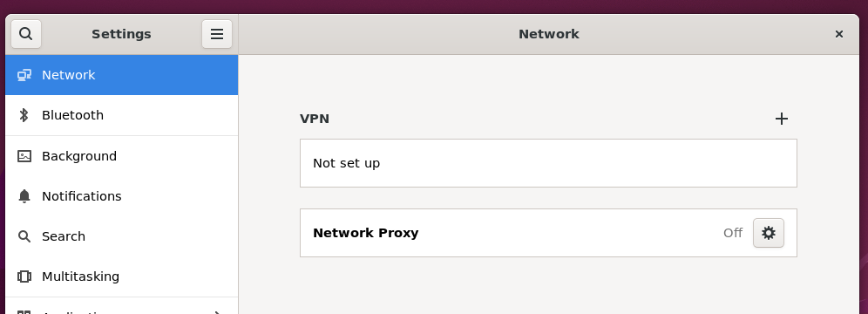Select the Network label in sidebar
Viewport: 868px width, 314px height.
tap(69, 75)
